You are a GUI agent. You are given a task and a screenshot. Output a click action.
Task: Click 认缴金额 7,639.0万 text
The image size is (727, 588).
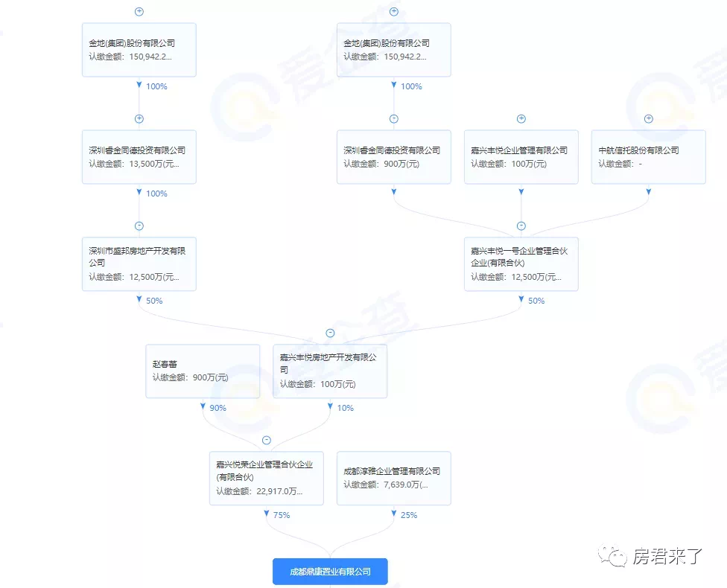point(386,485)
